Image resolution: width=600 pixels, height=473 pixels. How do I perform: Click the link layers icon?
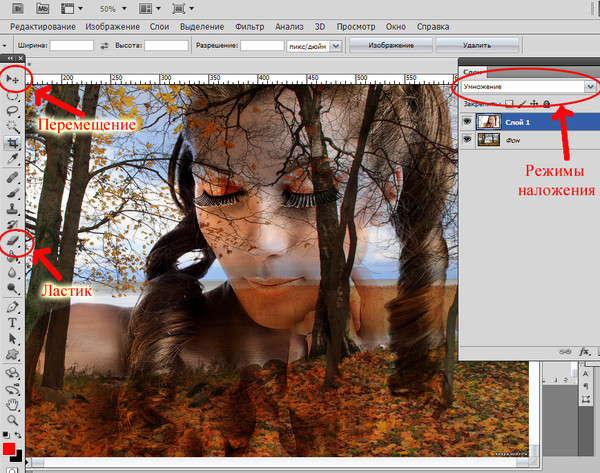[x=565, y=352]
